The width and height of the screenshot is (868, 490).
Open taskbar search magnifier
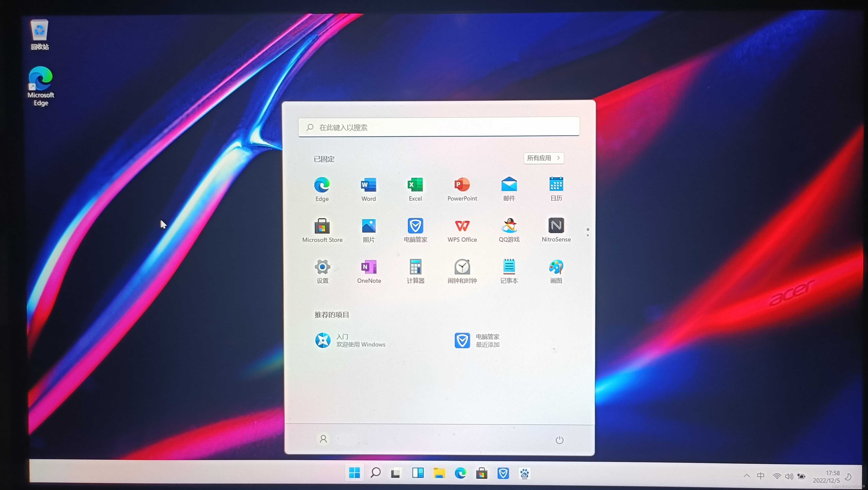375,473
